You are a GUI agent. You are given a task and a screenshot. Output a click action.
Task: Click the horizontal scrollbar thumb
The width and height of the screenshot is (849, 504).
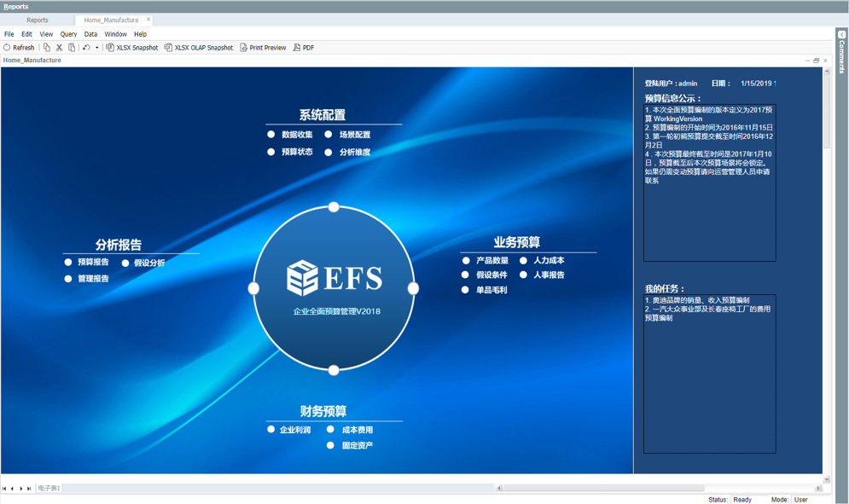(x=604, y=489)
